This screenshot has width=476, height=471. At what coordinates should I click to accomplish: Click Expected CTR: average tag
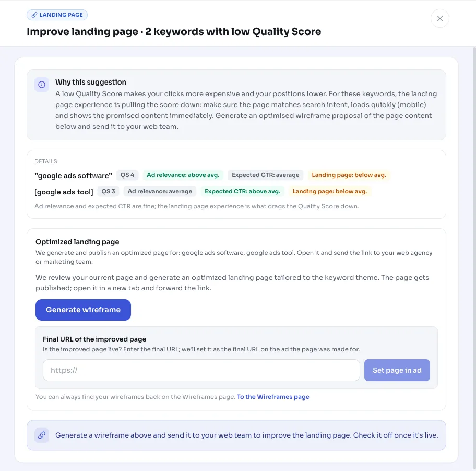tap(265, 175)
